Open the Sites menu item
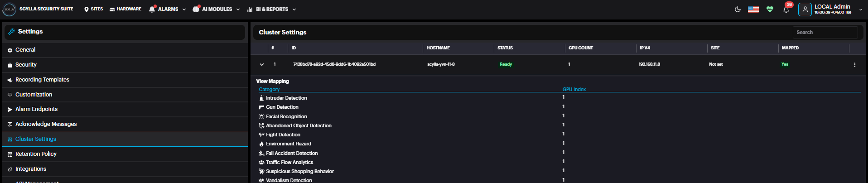The width and height of the screenshot is (868, 183). (x=94, y=9)
